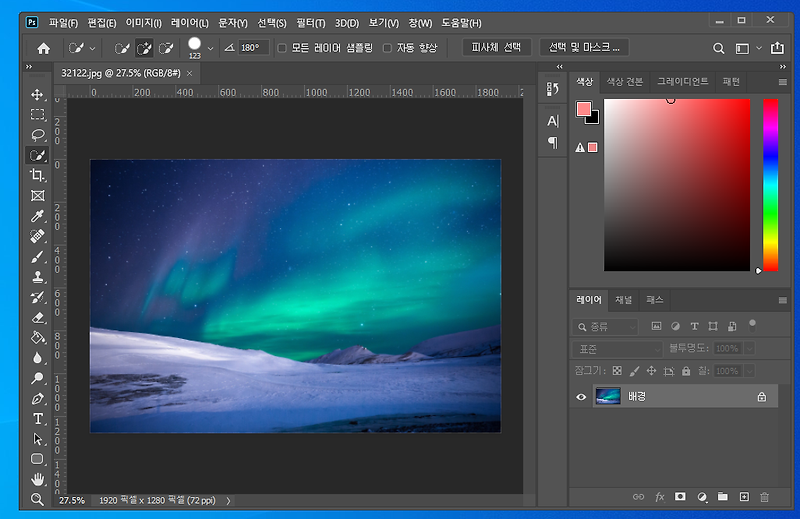Viewport: 800px width, 519px height.
Task: Open the layer filter 종류 dropdown
Action: (x=605, y=327)
